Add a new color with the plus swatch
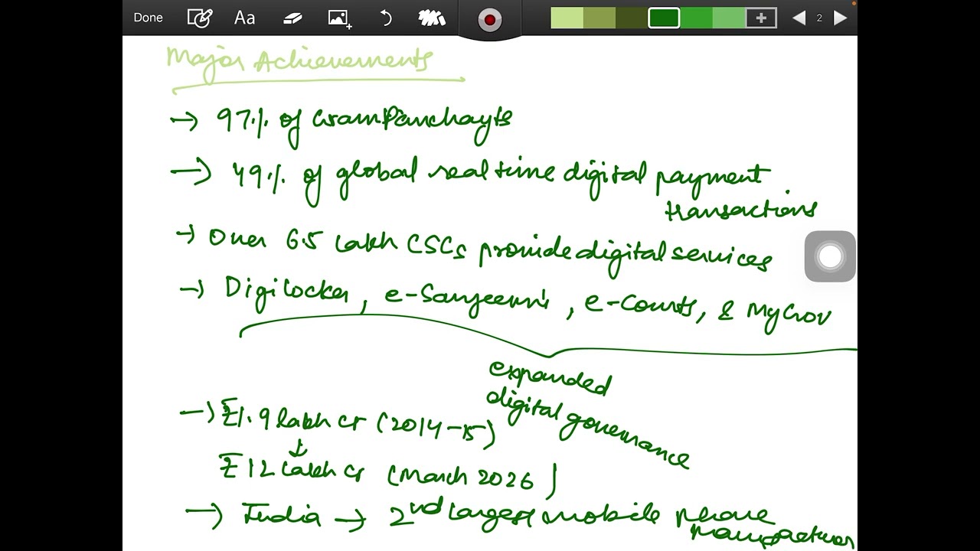Viewport: 980px width, 551px height. tap(761, 18)
